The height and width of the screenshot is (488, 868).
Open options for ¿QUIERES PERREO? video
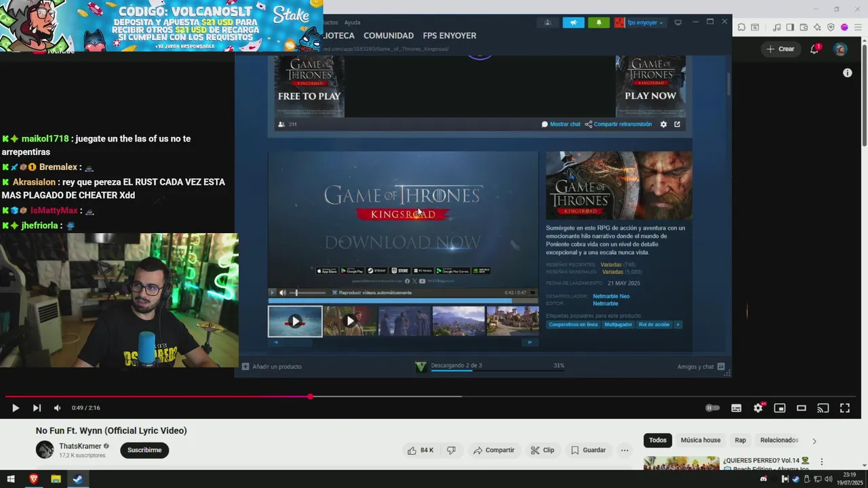click(822, 462)
